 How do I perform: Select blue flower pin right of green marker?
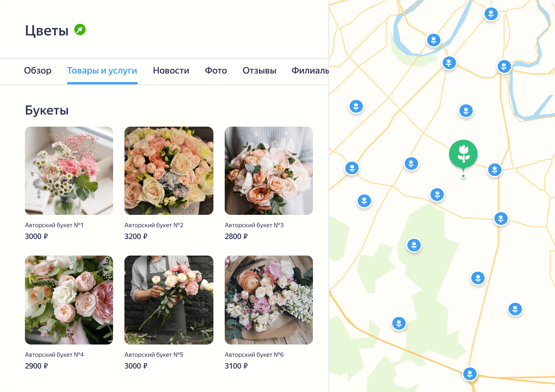pos(495,170)
